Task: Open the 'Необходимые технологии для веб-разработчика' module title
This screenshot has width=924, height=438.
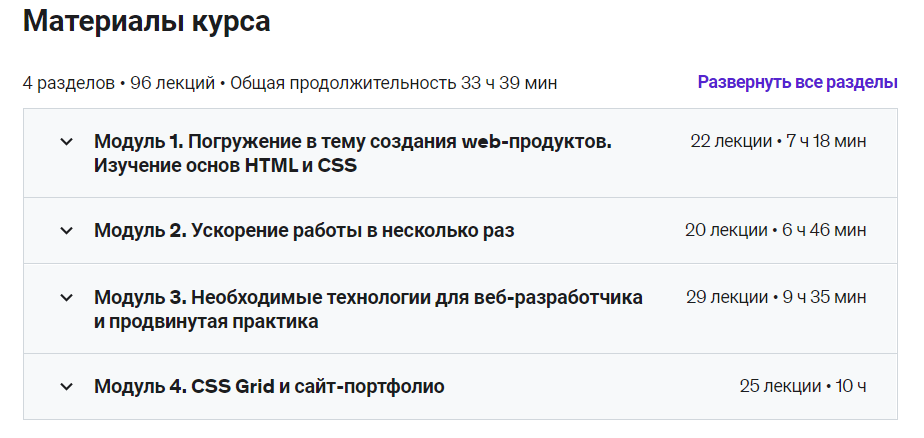Action: 368,297
